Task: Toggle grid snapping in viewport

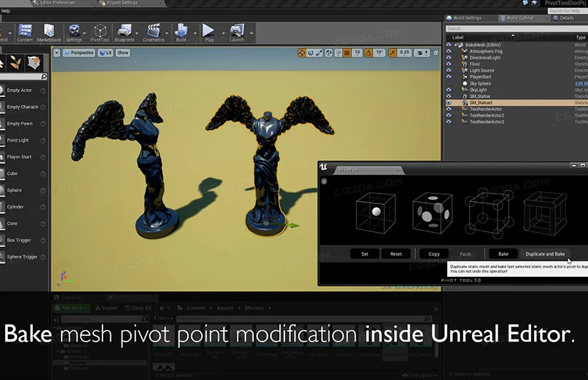Action: (x=347, y=53)
